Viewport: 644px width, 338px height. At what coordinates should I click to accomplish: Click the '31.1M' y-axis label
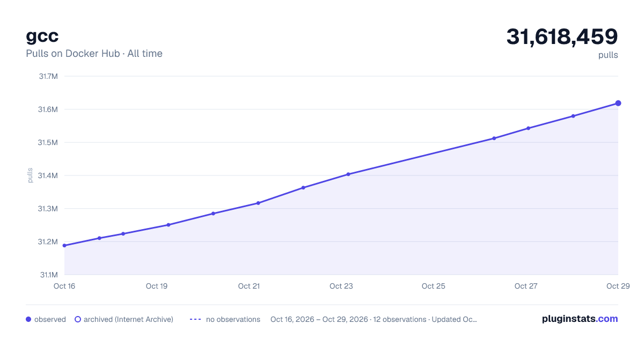pos(48,275)
